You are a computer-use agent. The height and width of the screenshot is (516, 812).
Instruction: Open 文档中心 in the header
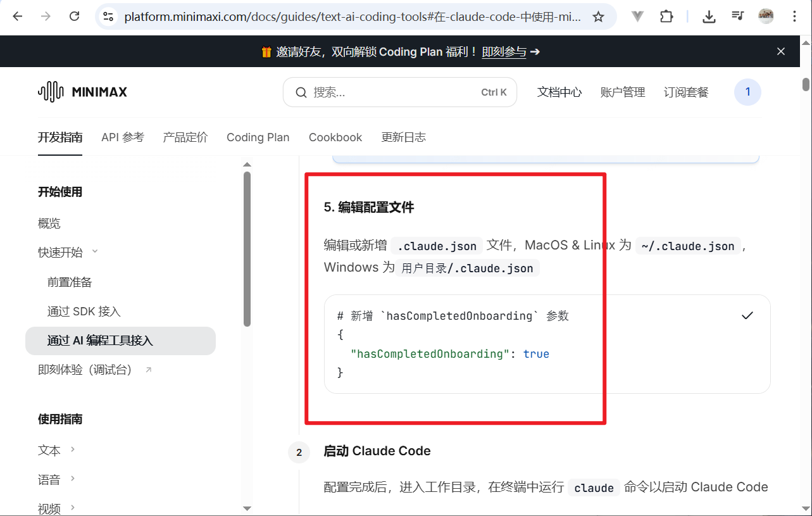point(559,92)
